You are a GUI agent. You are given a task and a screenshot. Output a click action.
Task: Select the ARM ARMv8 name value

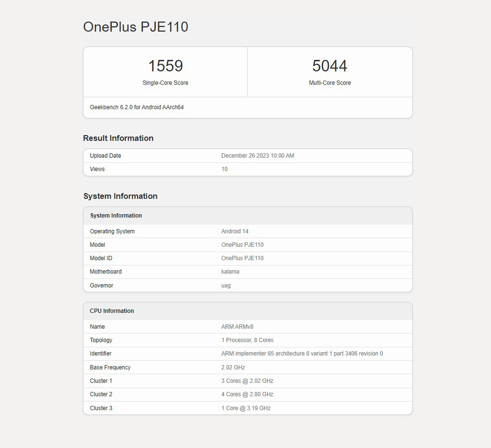237,327
